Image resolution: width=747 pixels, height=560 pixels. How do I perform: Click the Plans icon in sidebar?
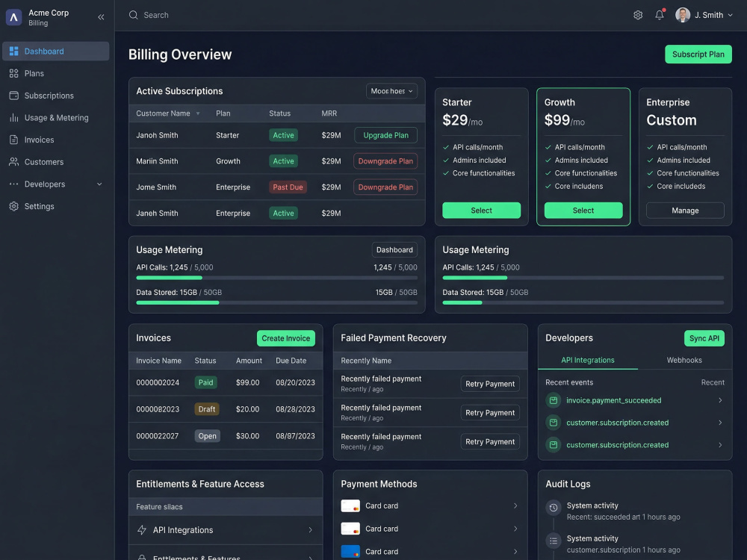[13, 73]
